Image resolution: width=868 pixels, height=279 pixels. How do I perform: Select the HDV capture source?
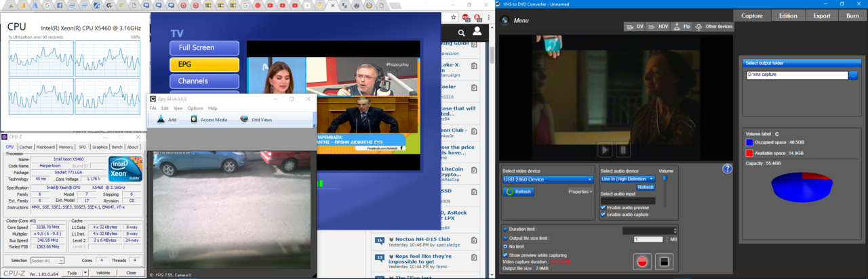(x=658, y=26)
